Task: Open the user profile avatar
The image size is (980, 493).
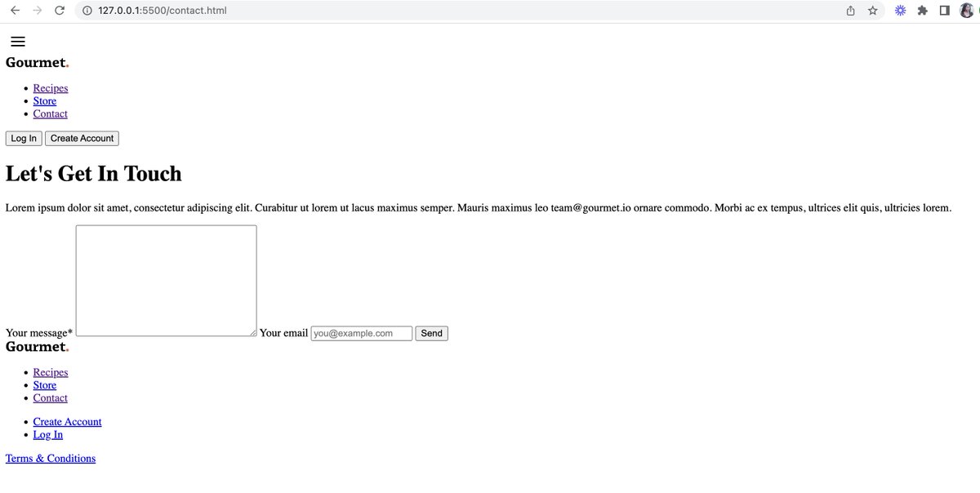Action: click(966, 11)
